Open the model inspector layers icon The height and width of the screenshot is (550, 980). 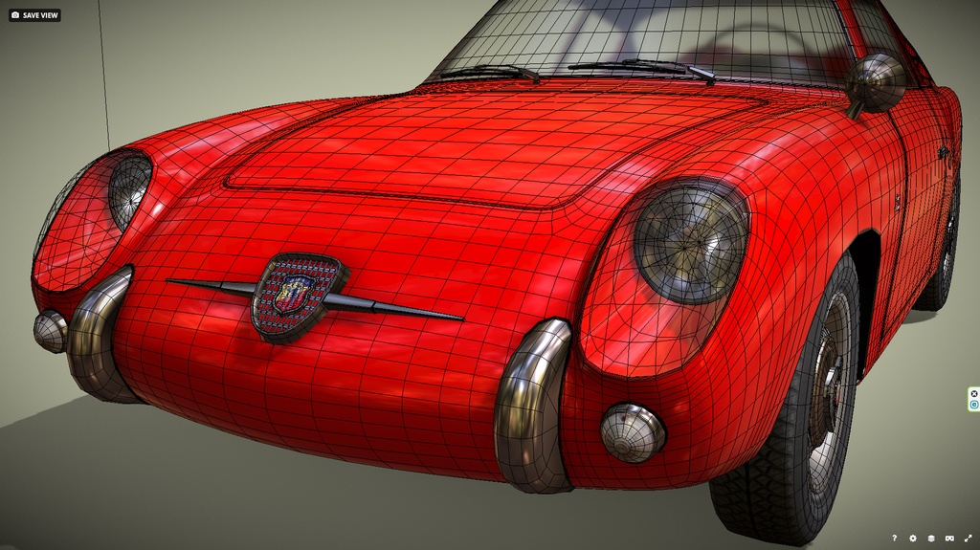tap(931, 539)
